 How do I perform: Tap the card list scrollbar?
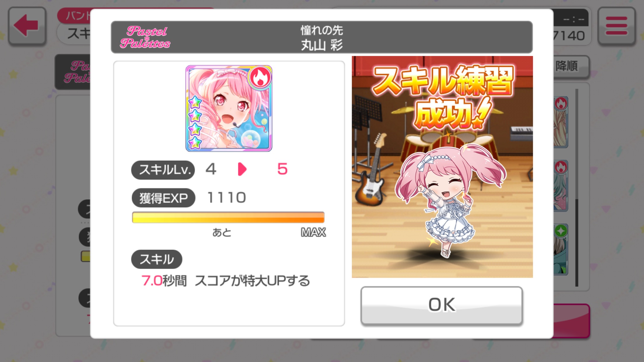(x=577, y=188)
